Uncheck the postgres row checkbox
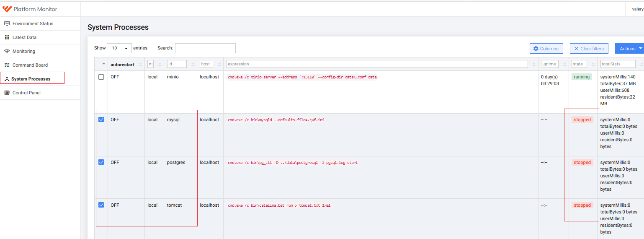The image size is (644, 239). click(101, 162)
